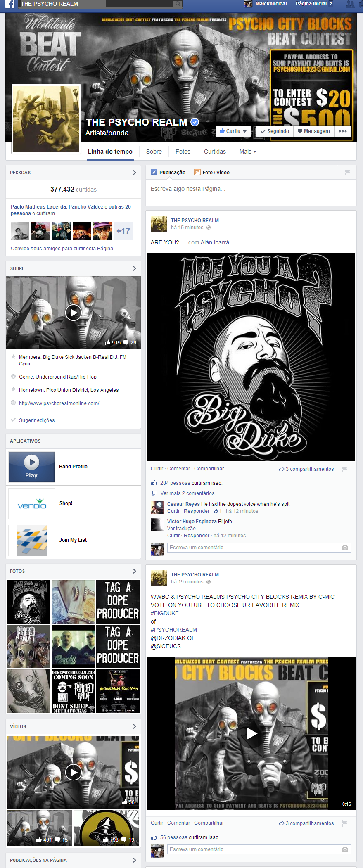Expand the Pessoas section arrow

coord(134,173)
